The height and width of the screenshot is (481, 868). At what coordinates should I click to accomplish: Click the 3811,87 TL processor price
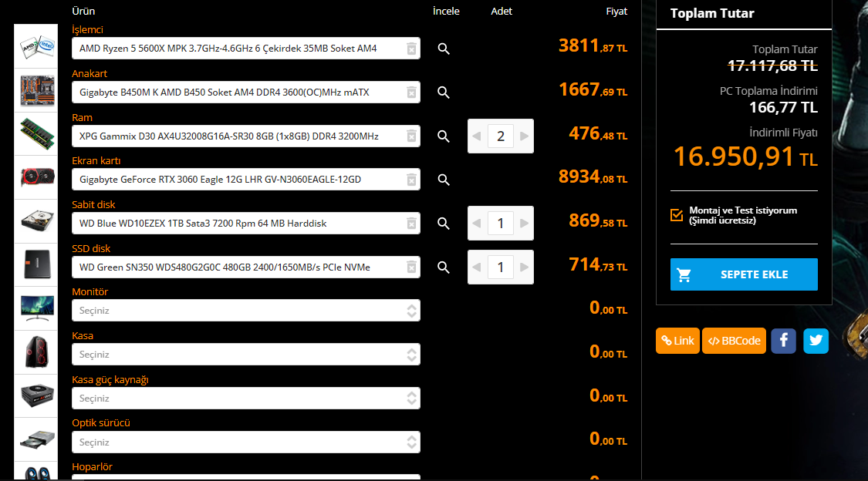pos(593,46)
